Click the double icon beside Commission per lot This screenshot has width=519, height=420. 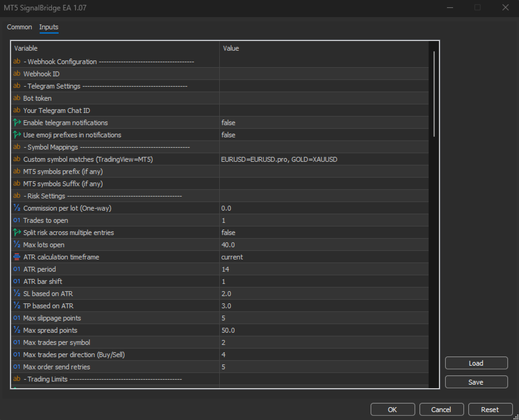point(17,208)
